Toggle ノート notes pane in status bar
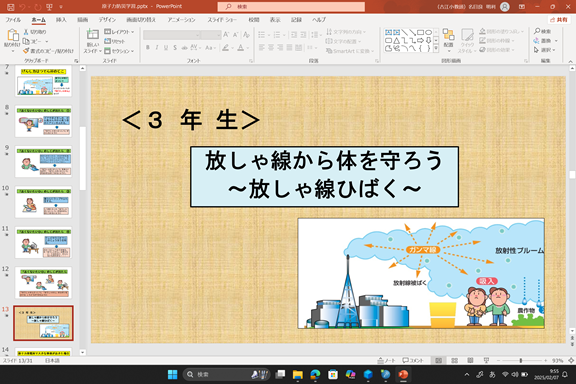This screenshot has height=384, width=576. (x=386, y=360)
